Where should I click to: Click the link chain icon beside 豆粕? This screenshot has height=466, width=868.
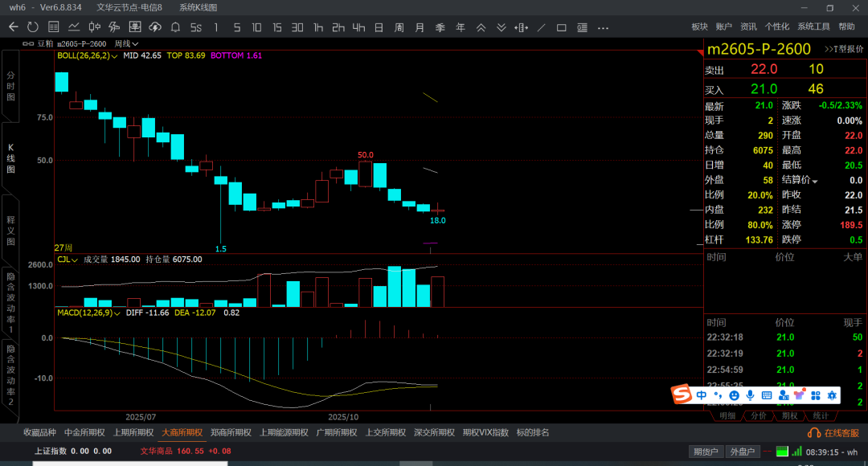[27, 43]
